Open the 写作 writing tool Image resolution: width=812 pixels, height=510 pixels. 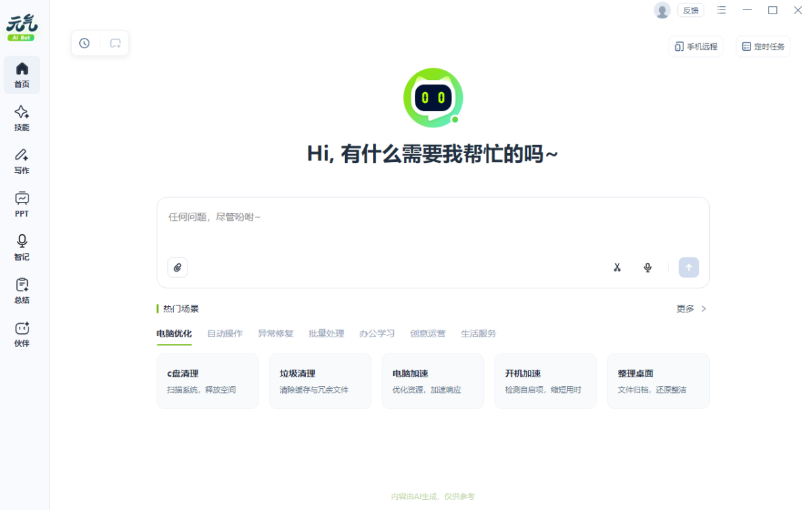pyautogui.click(x=22, y=161)
